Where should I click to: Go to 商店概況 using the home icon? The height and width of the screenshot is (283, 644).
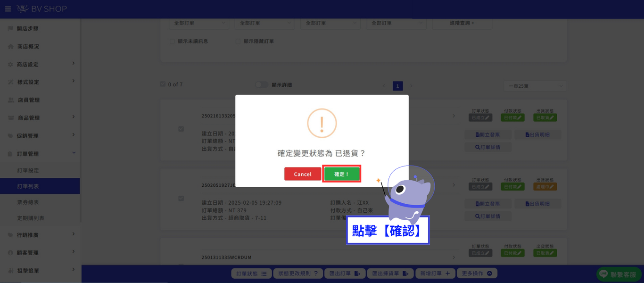10,47
